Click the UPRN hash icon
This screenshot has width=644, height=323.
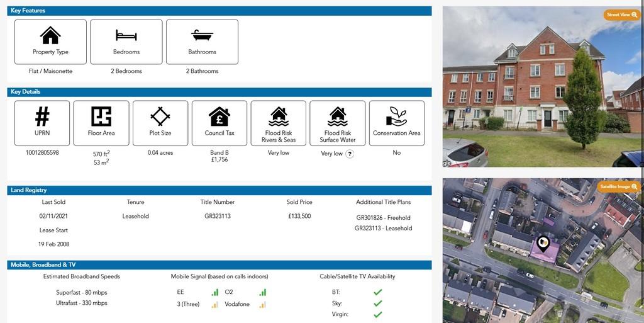[42, 116]
